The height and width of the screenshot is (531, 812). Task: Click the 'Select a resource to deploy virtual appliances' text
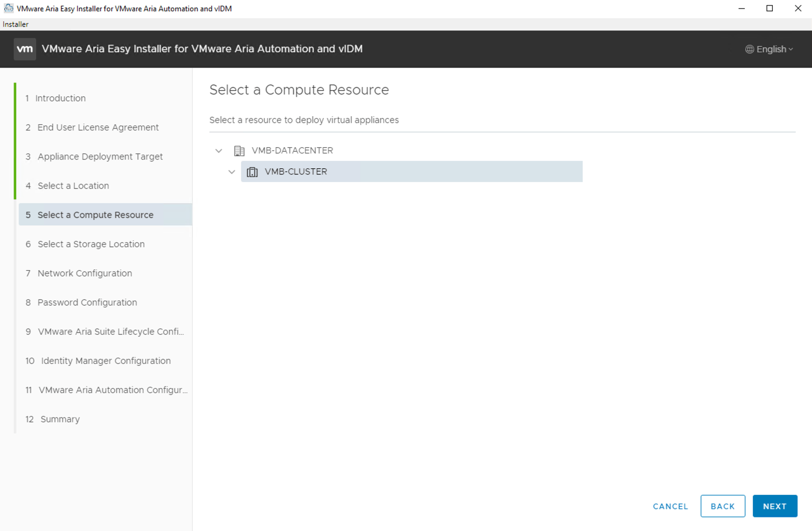coord(304,120)
